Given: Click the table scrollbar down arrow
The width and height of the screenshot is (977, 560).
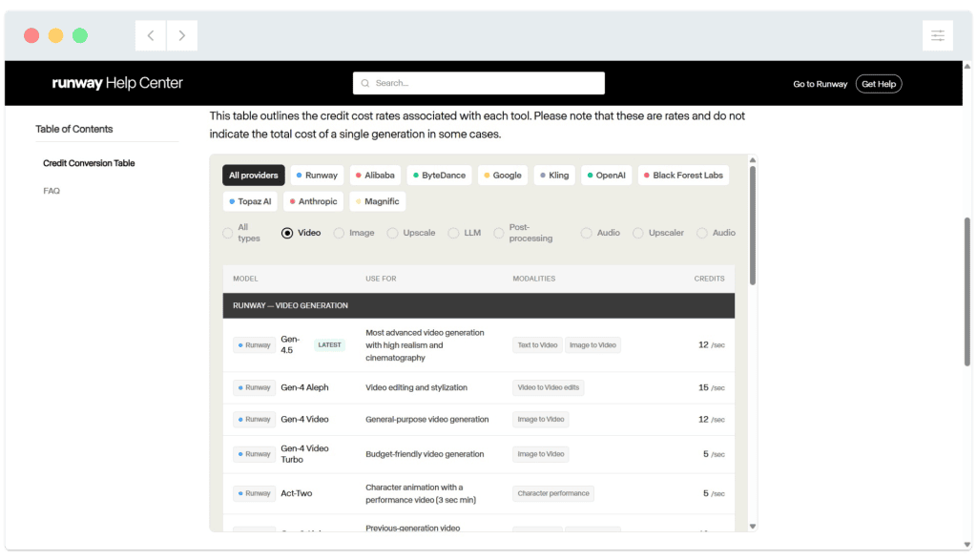Looking at the screenshot, I should coord(753,527).
